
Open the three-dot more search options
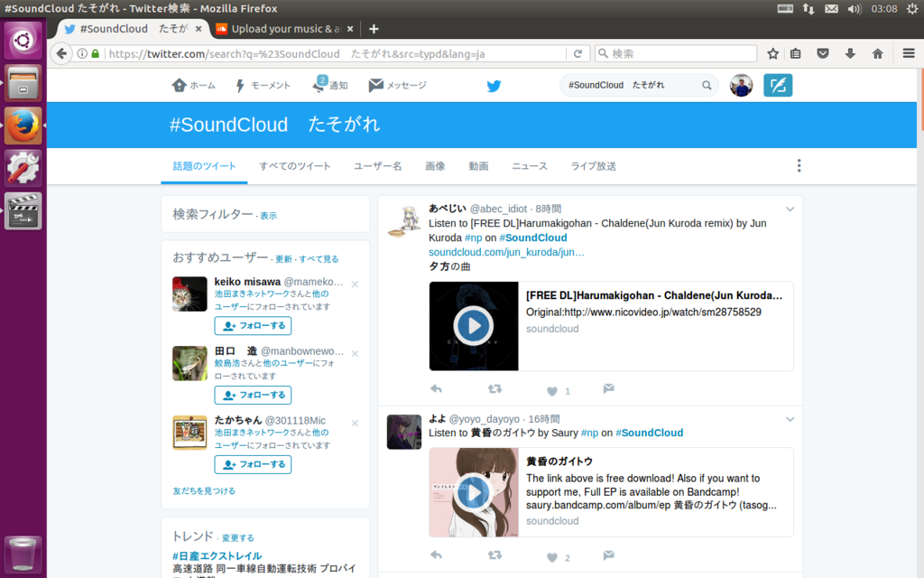799,166
